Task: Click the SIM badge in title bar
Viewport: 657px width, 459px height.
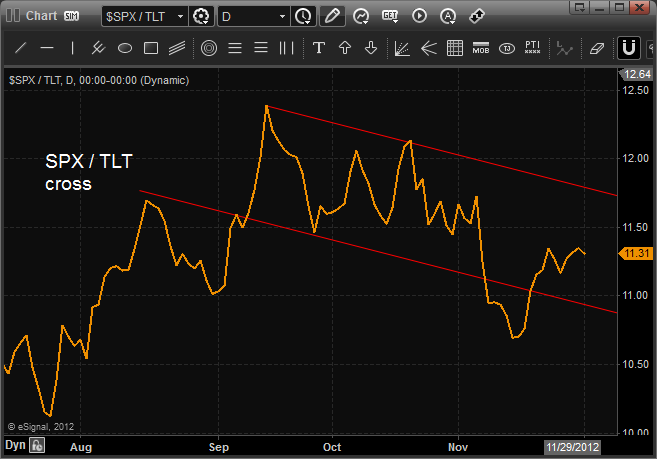Action: [x=71, y=16]
